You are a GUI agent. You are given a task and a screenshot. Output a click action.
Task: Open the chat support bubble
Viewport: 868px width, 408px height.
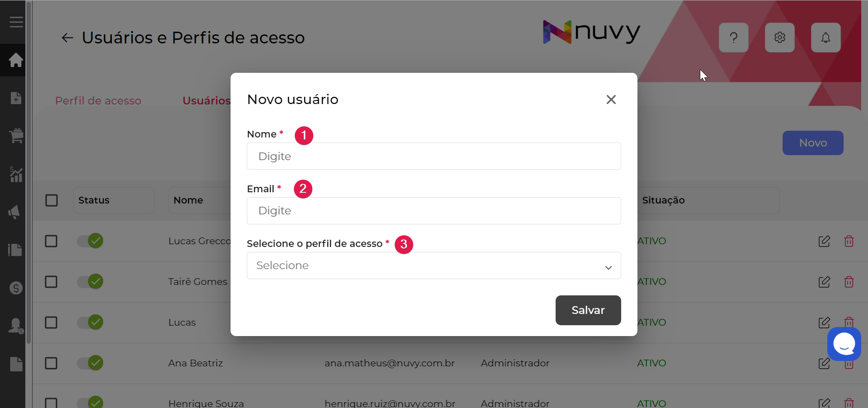tap(844, 344)
